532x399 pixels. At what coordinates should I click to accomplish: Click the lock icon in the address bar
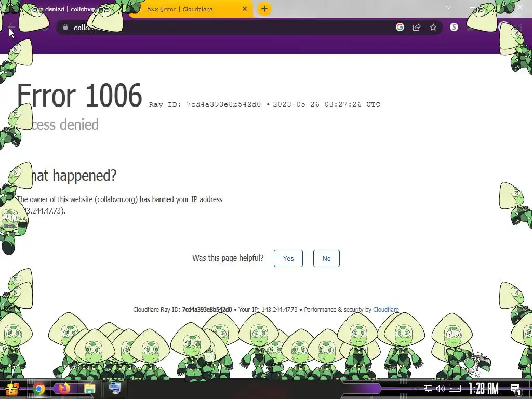[65, 27]
